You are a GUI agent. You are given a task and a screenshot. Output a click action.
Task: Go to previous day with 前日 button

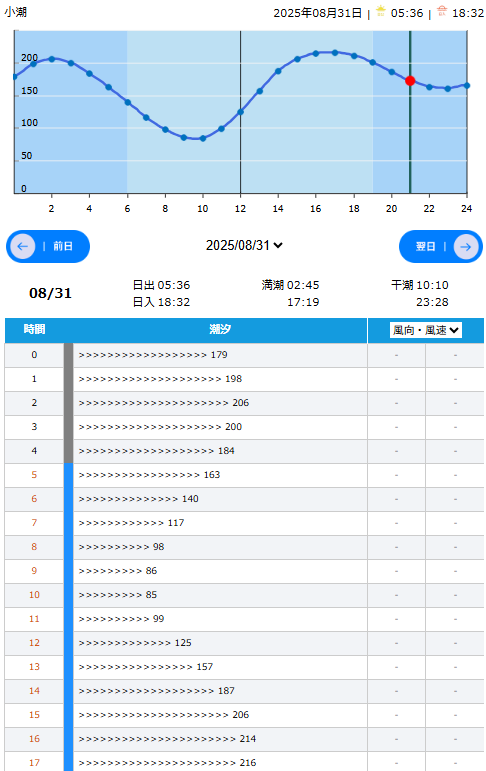click(48, 246)
